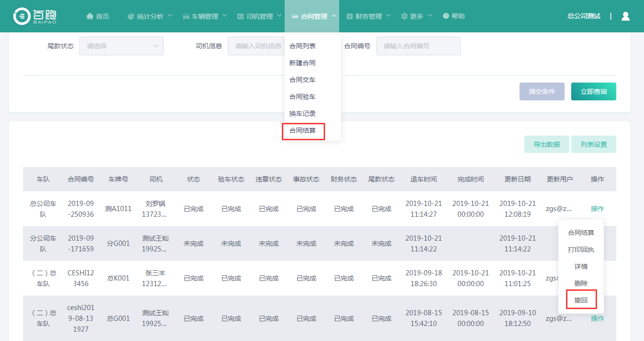The width and height of the screenshot is (644, 341).
Task: Click the Baipao logo icon
Action: coord(22,16)
